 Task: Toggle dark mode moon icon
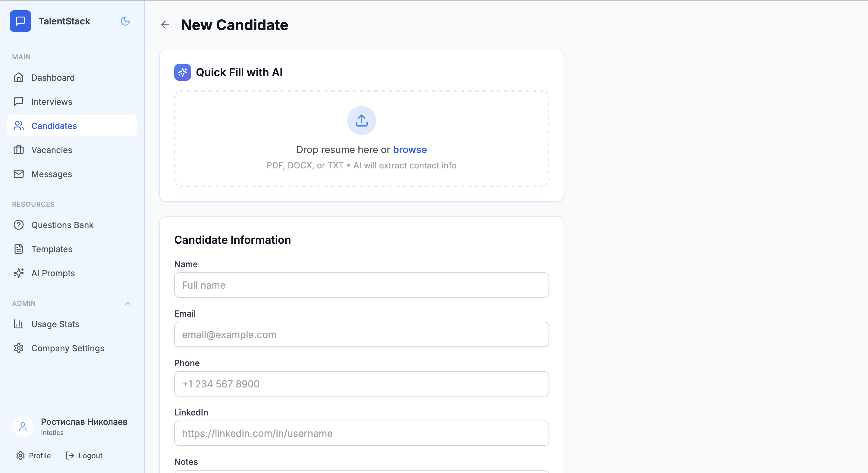(125, 21)
